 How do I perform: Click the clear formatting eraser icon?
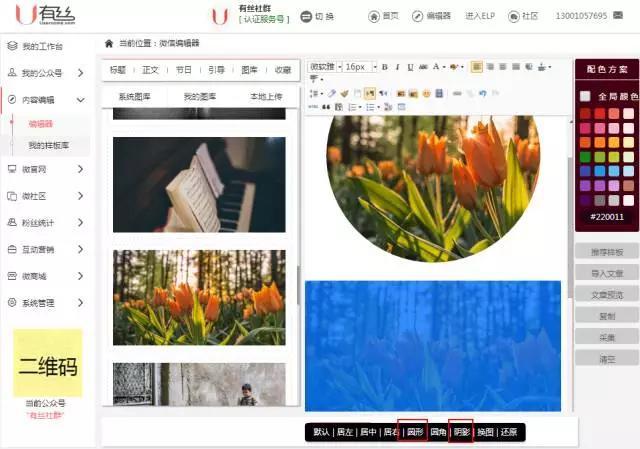click(x=331, y=93)
